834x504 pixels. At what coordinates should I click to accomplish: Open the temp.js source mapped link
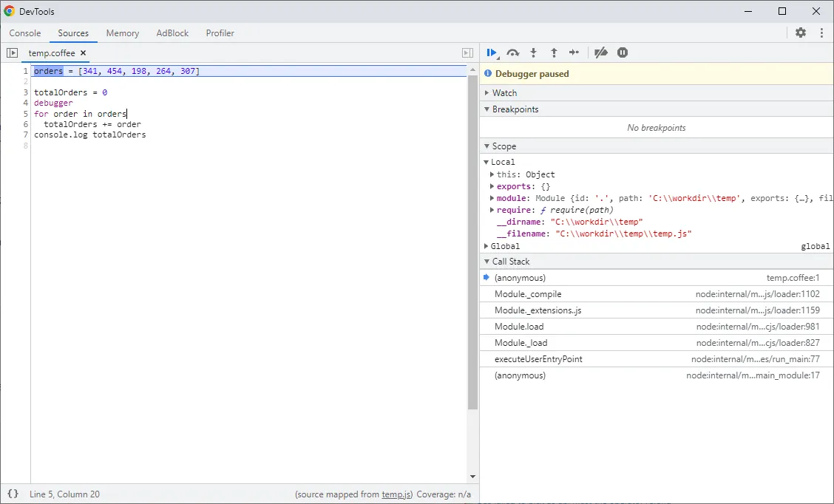coord(397,494)
